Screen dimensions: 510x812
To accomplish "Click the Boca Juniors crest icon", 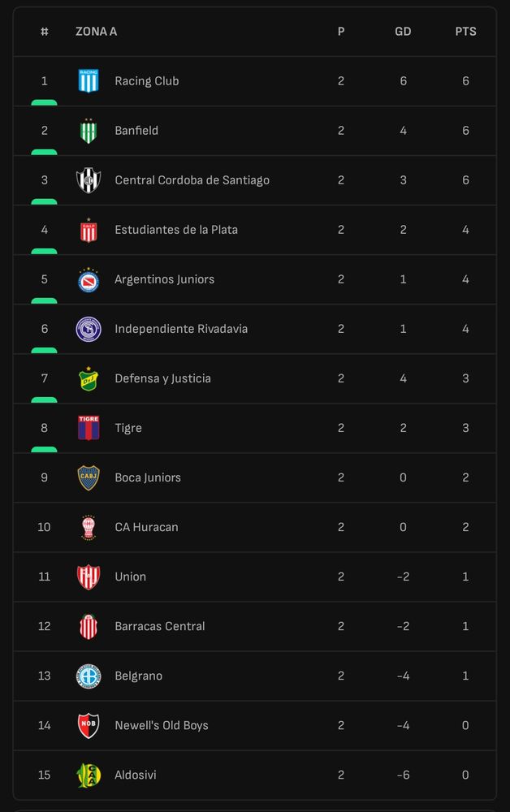I will [89, 477].
